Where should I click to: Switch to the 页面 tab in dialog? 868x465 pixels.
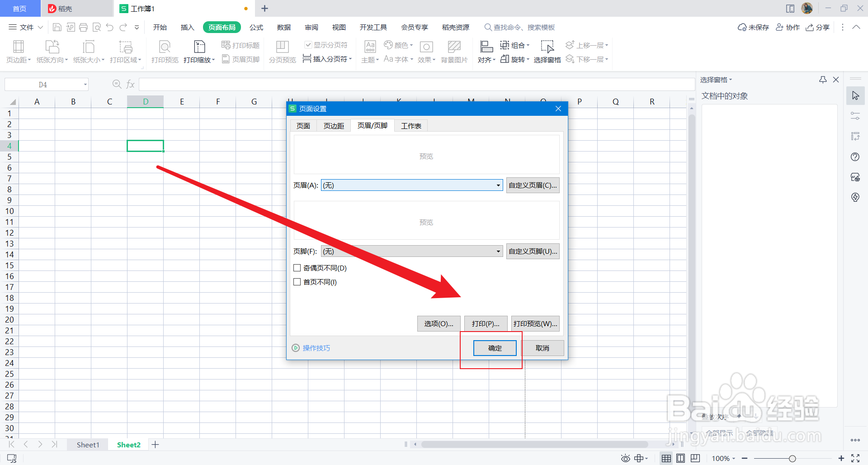(303, 126)
